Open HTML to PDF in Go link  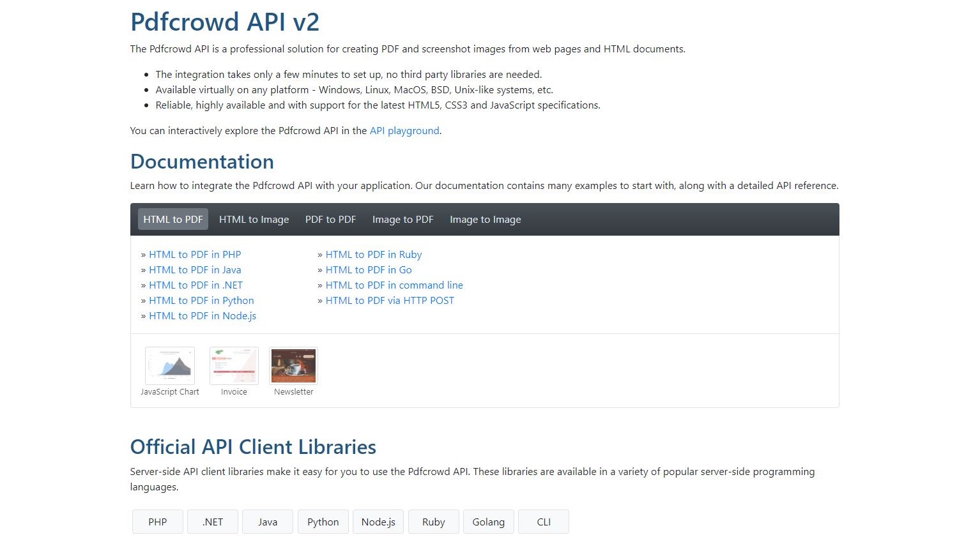[369, 269]
